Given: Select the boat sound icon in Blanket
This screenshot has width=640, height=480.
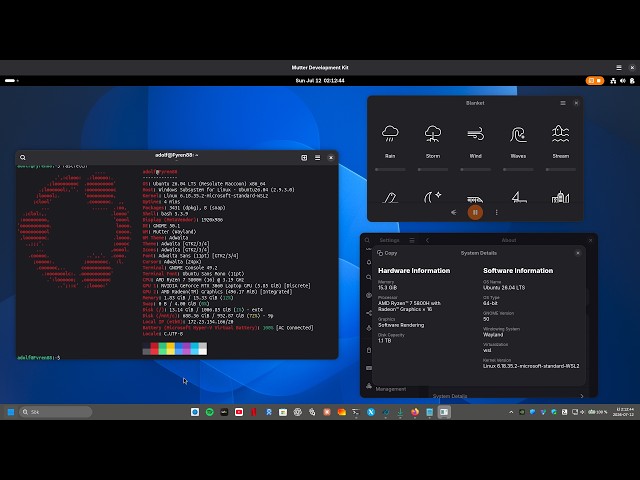Looking at the screenshot, I should point(518,198).
